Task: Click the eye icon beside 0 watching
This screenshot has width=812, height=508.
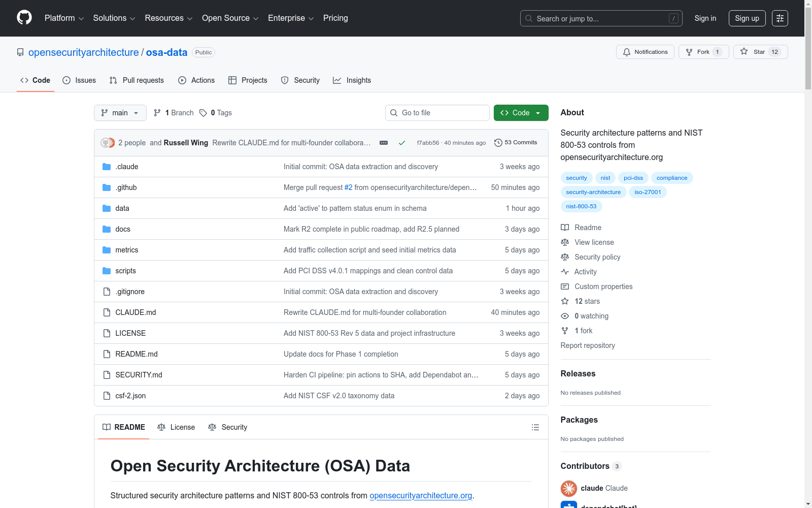Action: click(565, 316)
